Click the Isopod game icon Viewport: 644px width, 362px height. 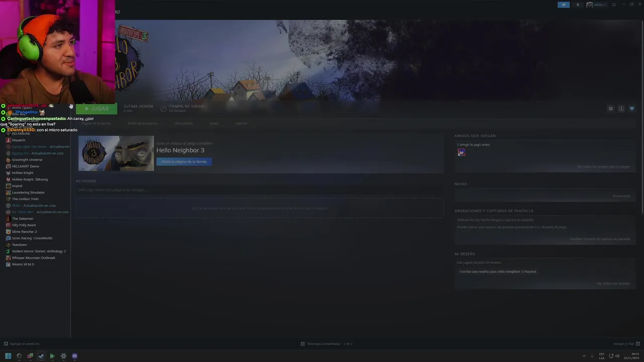[x=8, y=186]
